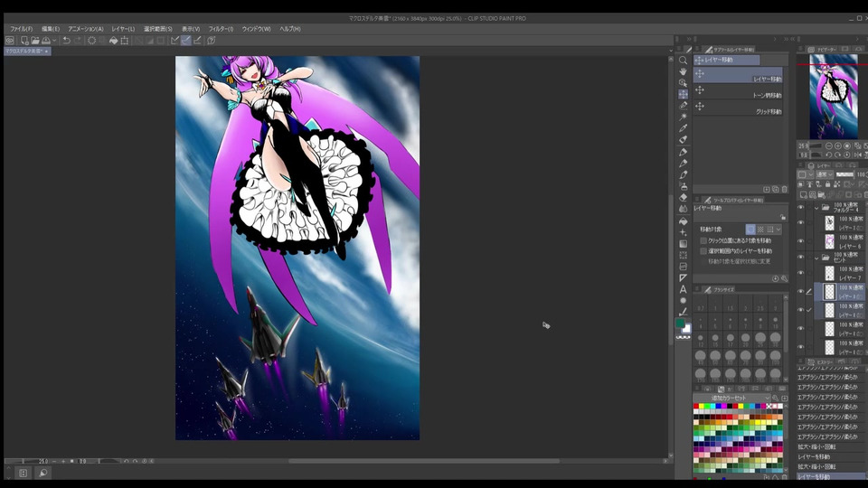Select the トーン柄移動 sub tool
This screenshot has width=868, height=488.
[738, 90]
